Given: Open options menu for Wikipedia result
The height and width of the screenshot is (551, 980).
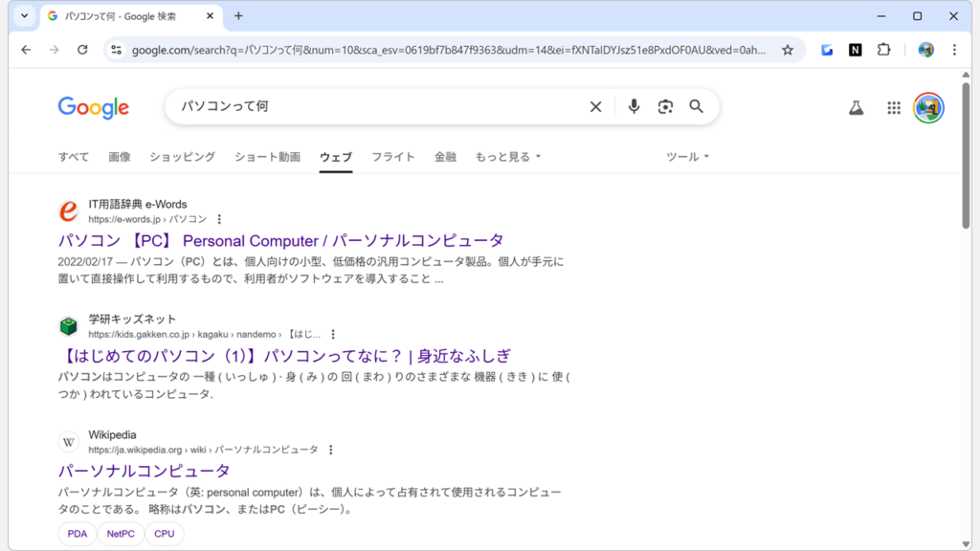Looking at the screenshot, I should (x=330, y=450).
